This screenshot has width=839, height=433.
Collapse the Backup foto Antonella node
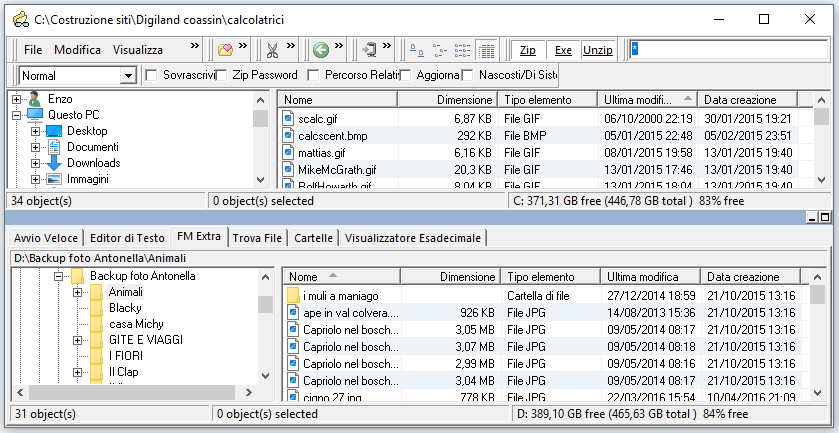[x=59, y=277]
